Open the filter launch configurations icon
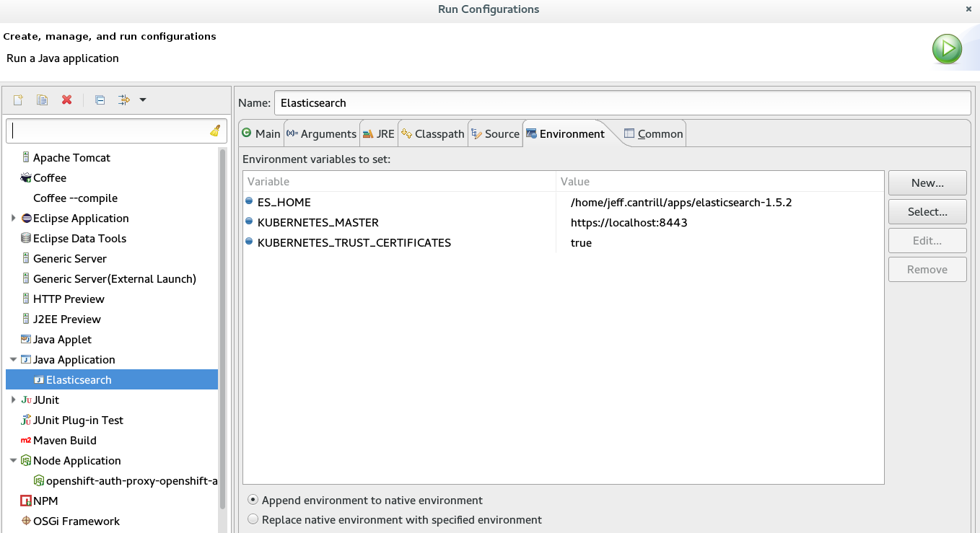The image size is (980, 533). (124, 100)
